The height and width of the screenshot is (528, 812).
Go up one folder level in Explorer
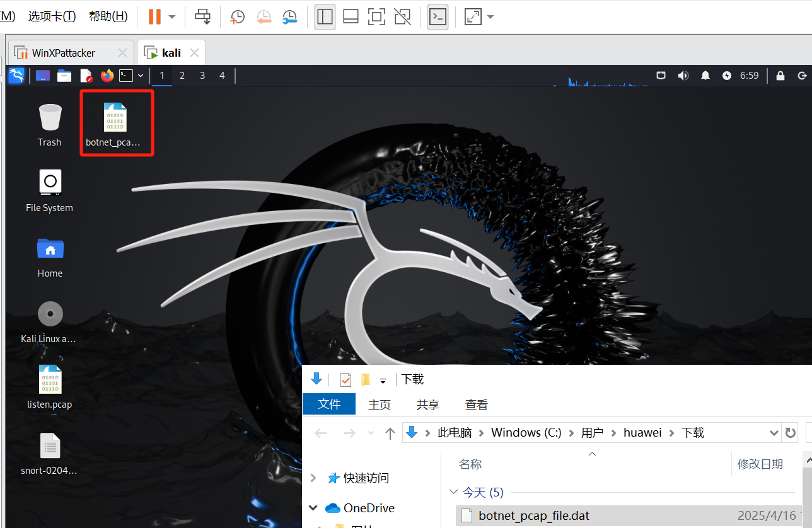pos(390,433)
